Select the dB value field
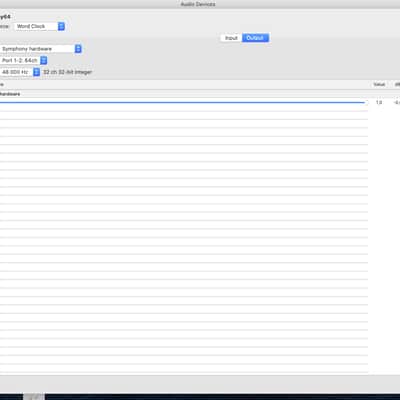This screenshot has height=400, width=400. (x=396, y=102)
